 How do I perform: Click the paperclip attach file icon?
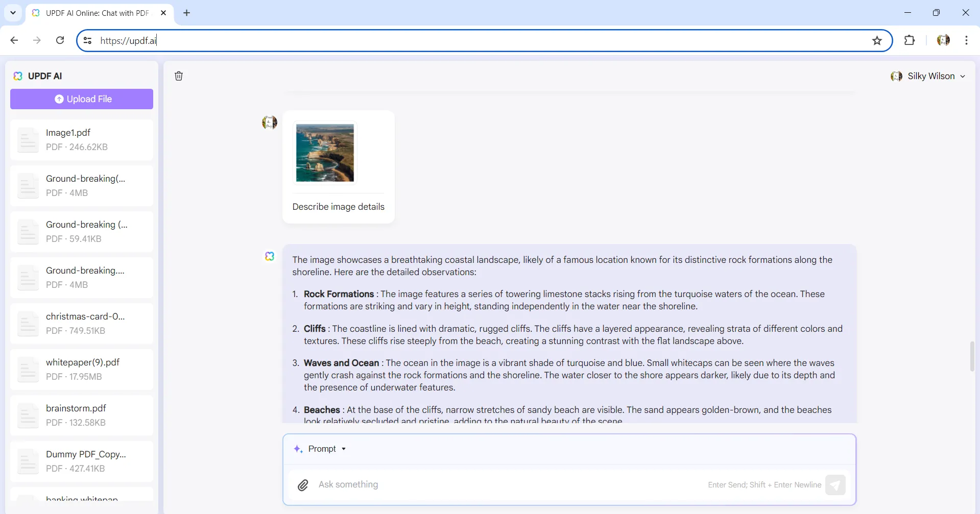[303, 485]
